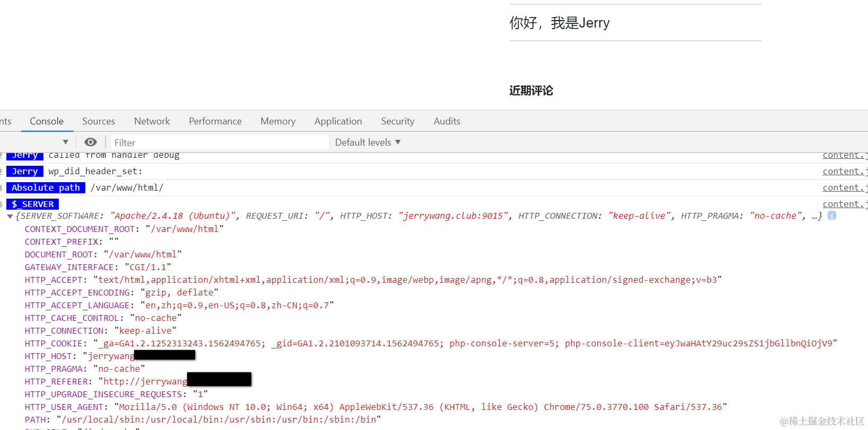Screen dimensions: 868x430
Task: Select the HTTP_ACCEPT property row
Action: tap(373, 280)
